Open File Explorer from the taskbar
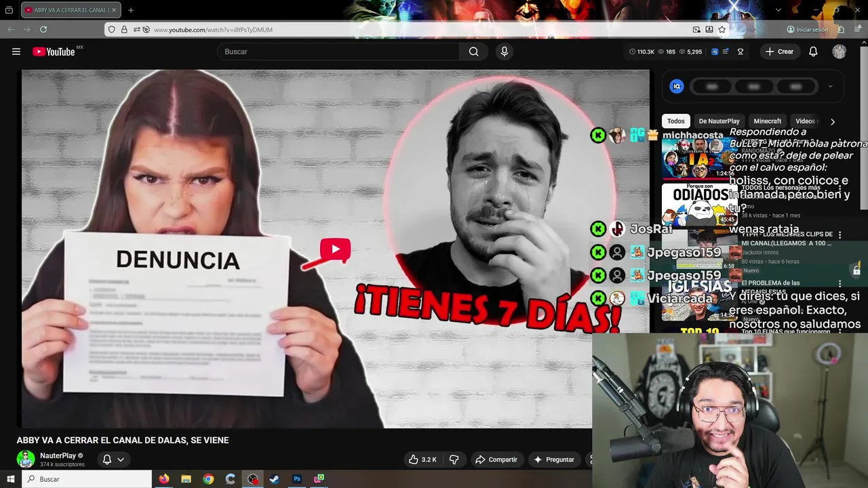868x488 pixels. click(x=186, y=479)
